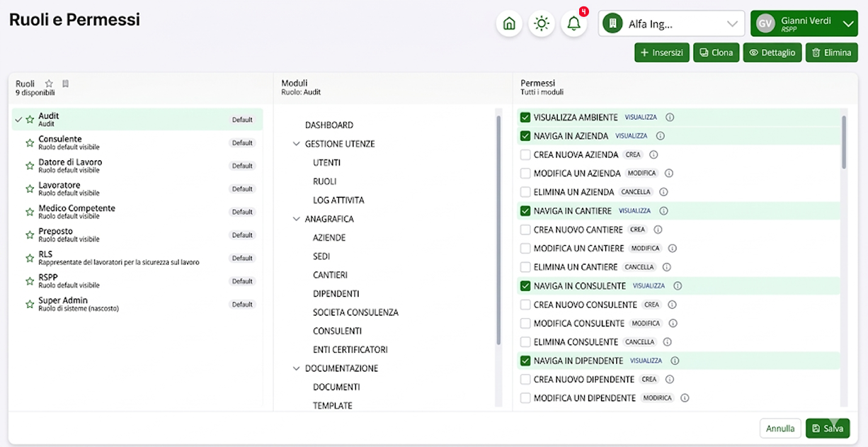Toggle the light theme sun icon
This screenshot has height=447, width=868.
pos(542,23)
